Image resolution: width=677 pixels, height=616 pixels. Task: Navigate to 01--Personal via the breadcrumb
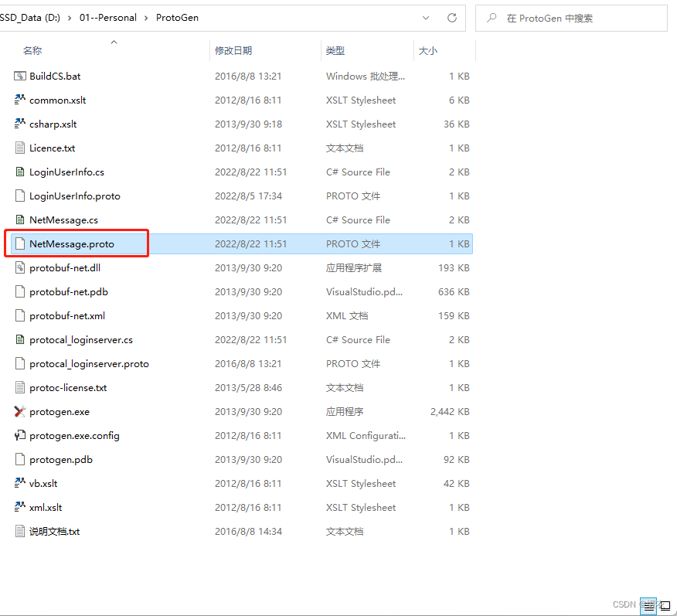pos(108,17)
